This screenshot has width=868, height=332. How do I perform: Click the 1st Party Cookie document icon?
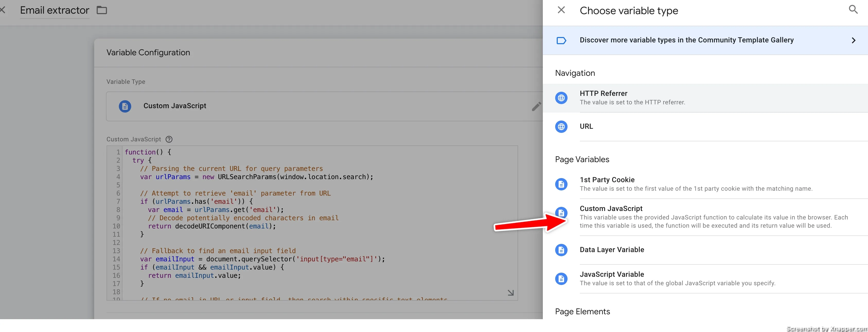(x=561, y=184)
